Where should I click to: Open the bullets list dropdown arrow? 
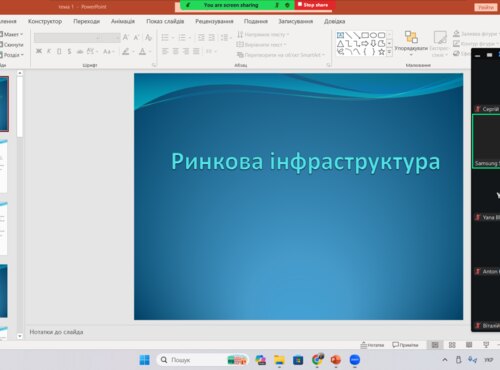coord(173,38)
